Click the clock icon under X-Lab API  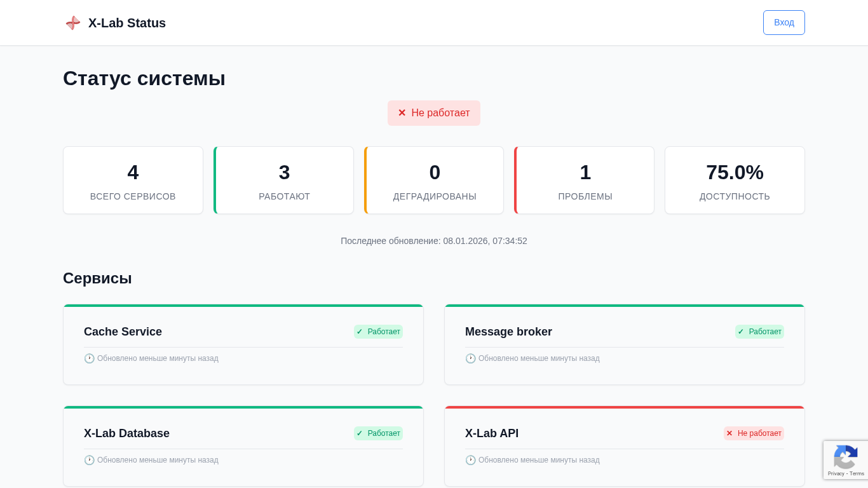pyautogui.click(x=470, y=460)
